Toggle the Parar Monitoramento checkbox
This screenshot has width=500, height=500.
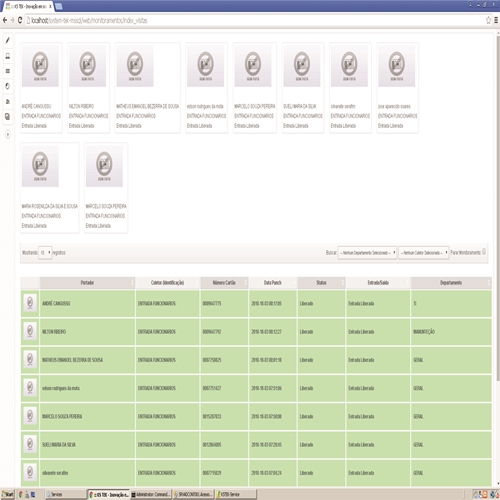(x=484, y=252)
